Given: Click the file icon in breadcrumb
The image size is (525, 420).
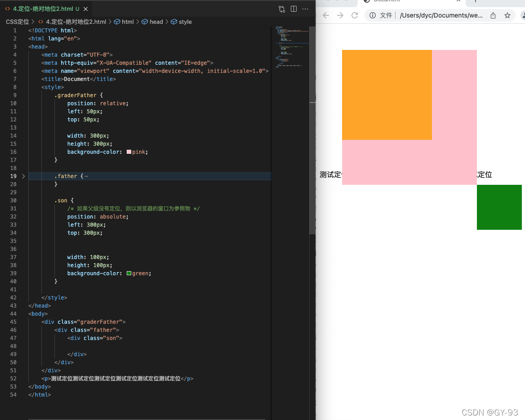Looking at the screenshot, I should click(x=40, y=22).
